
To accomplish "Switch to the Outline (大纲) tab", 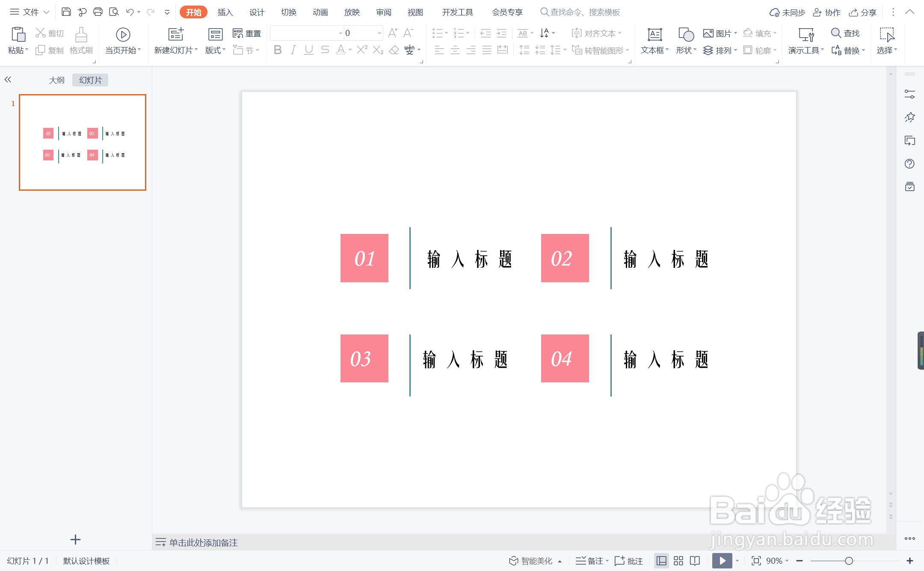I will pos(56,80).
